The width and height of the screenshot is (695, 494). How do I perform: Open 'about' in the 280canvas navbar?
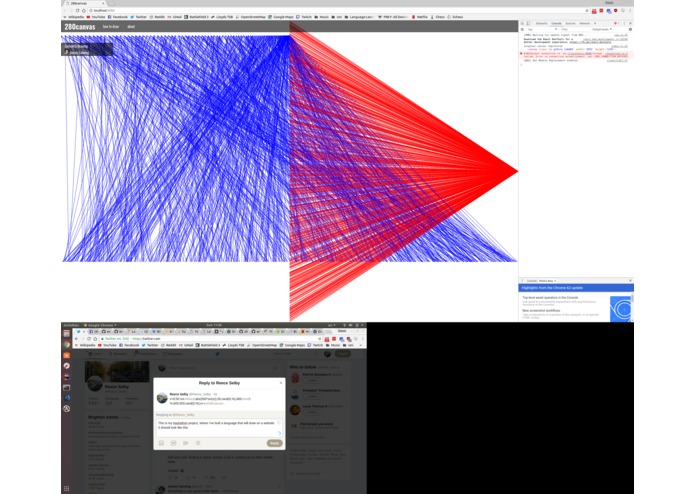131,27
